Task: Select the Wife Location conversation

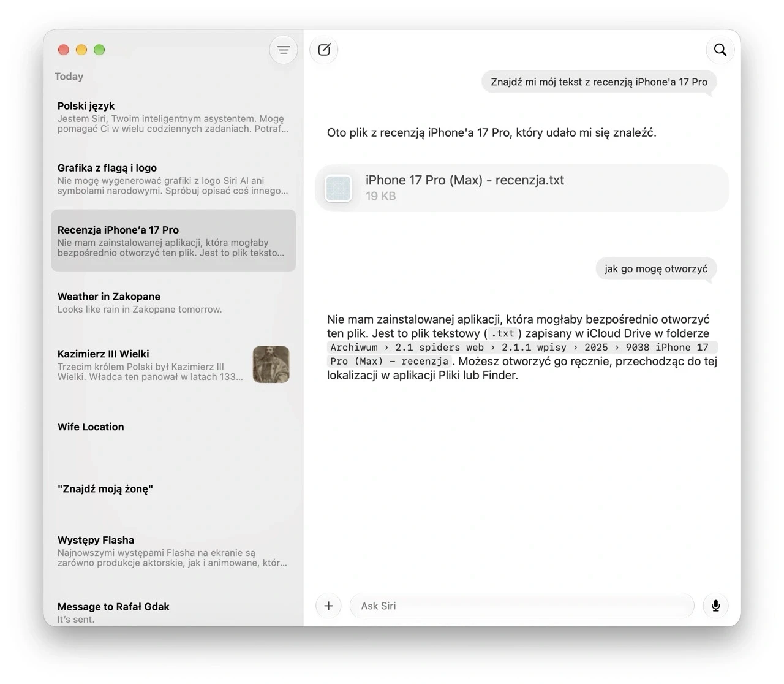Action: 173,427
